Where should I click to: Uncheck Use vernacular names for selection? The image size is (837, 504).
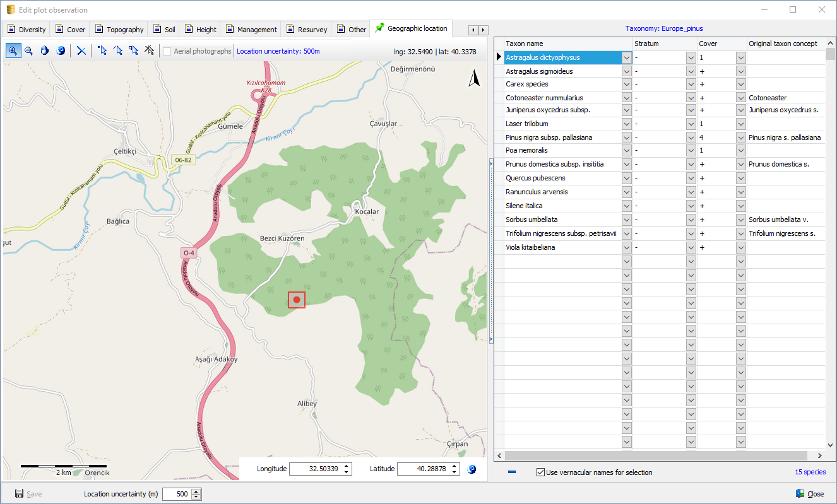tap(540, 472)
